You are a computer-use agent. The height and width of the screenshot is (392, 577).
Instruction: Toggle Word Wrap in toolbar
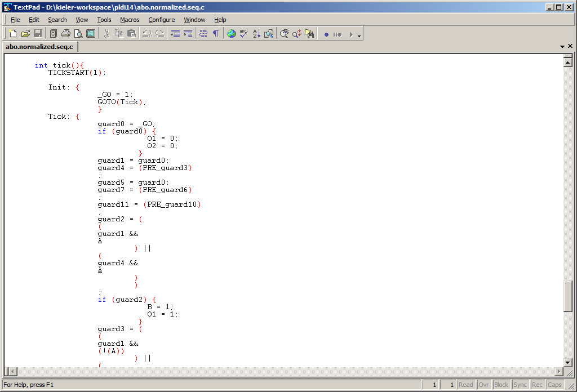[x=203, y=34]
